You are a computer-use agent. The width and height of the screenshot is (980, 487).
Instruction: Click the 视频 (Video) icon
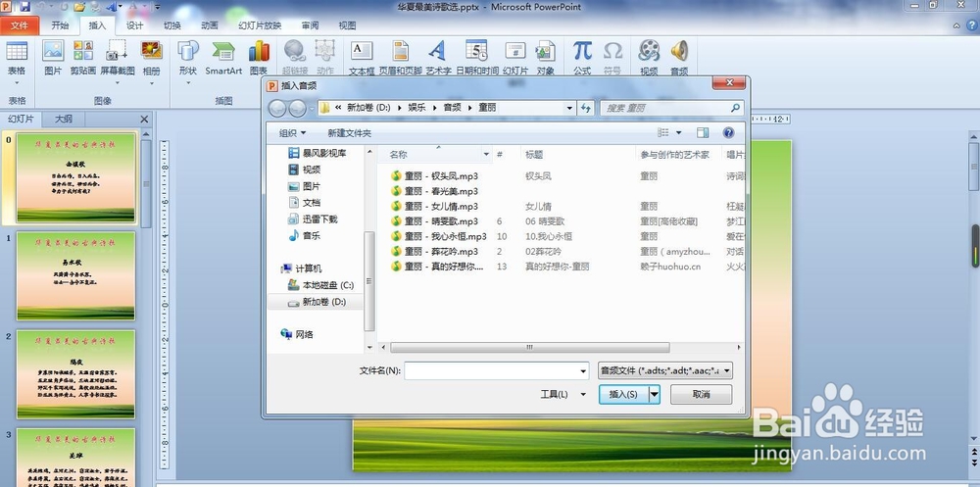click(649, 51)
